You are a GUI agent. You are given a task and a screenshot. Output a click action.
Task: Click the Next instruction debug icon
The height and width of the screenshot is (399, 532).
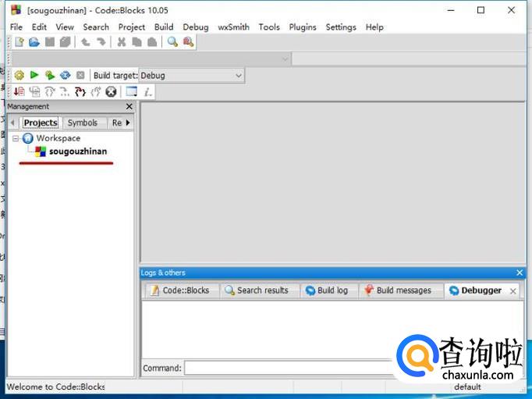tap(65, 91)
